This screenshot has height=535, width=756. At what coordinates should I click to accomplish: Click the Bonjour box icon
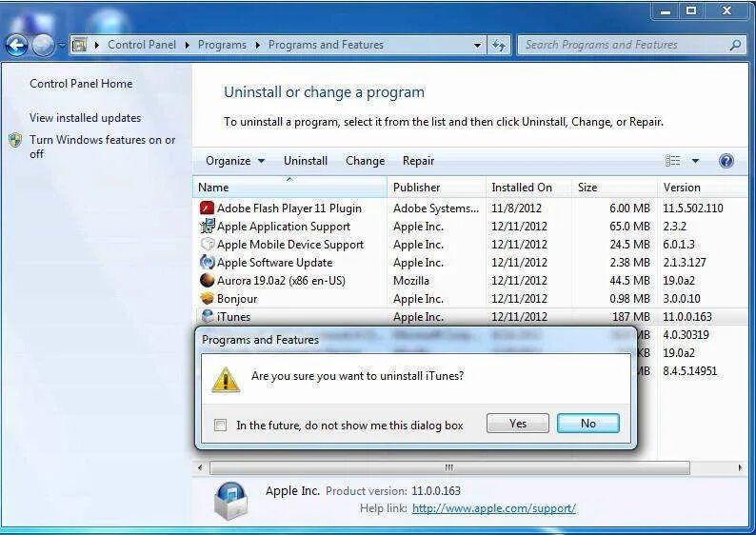click(x=207, y=298)
